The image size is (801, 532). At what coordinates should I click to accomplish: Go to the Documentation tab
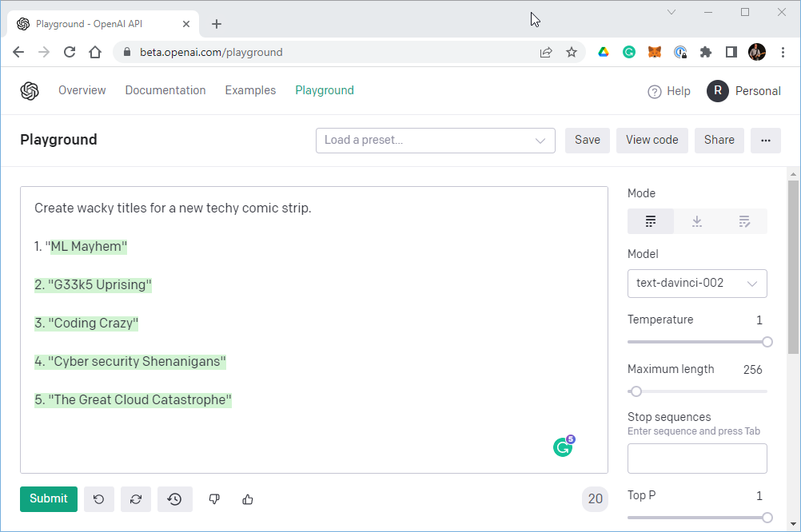pyautogui.click(x=165, y=90)
